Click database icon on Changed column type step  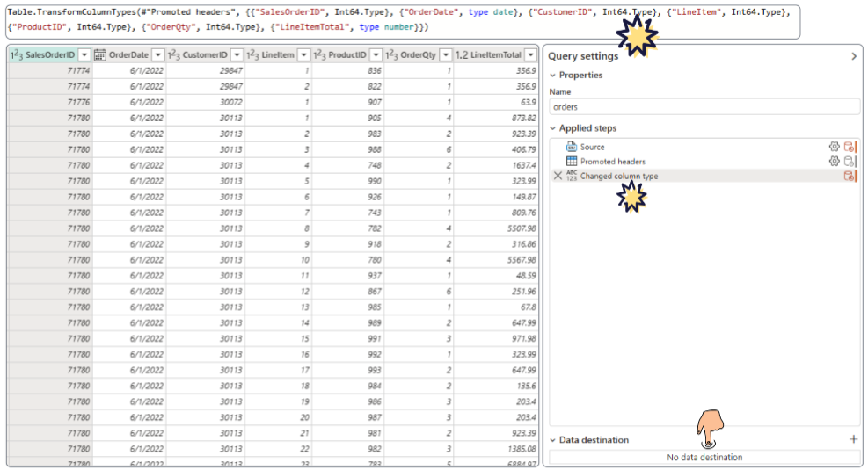click(850, 176)
